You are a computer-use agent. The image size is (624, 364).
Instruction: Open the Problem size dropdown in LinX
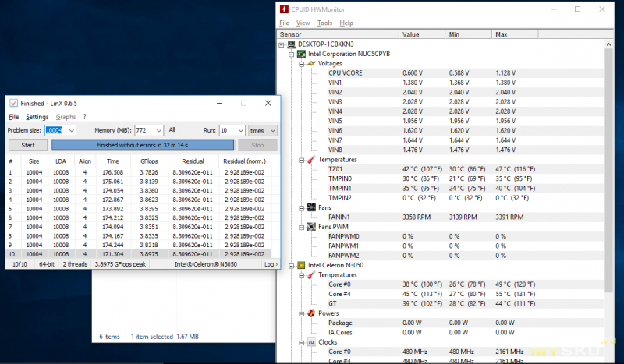(71, 130)
